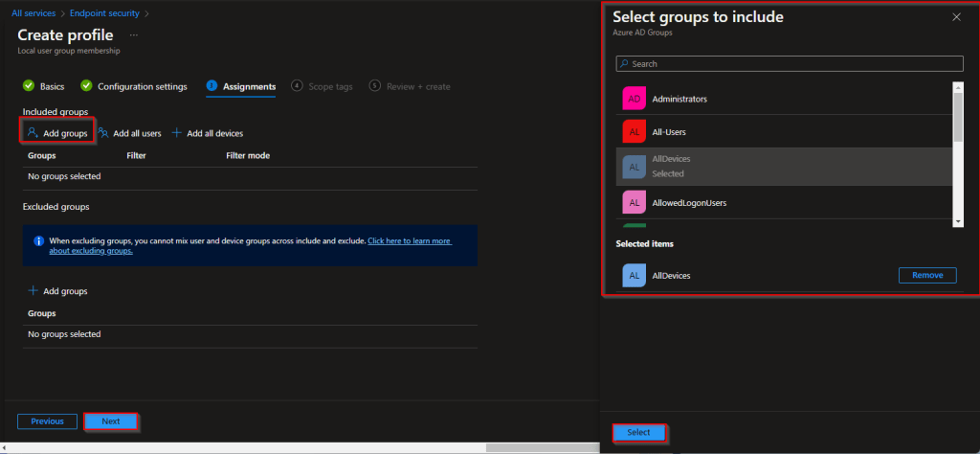Remove AllDevices from selected items
This screenshot has height=454, width=980.
(926, 276)
